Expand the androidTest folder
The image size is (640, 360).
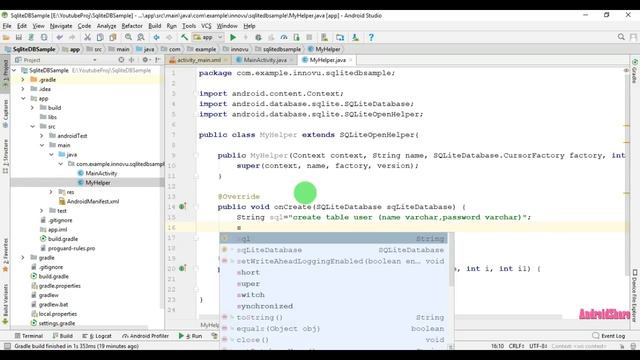(x=42, y=136)
